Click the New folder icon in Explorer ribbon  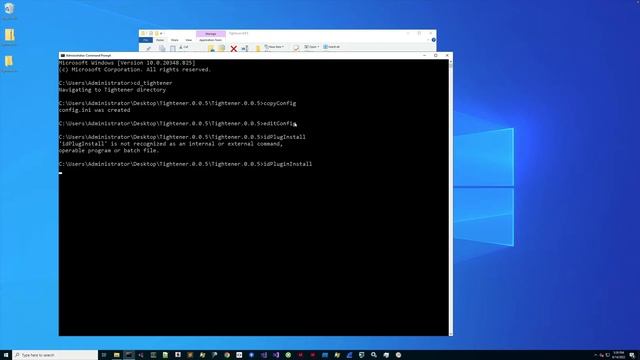tap(258, 49)
